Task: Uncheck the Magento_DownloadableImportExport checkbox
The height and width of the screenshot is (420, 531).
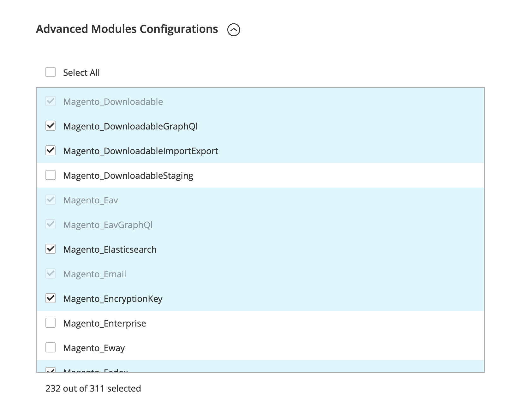Action: coord(51,150)
